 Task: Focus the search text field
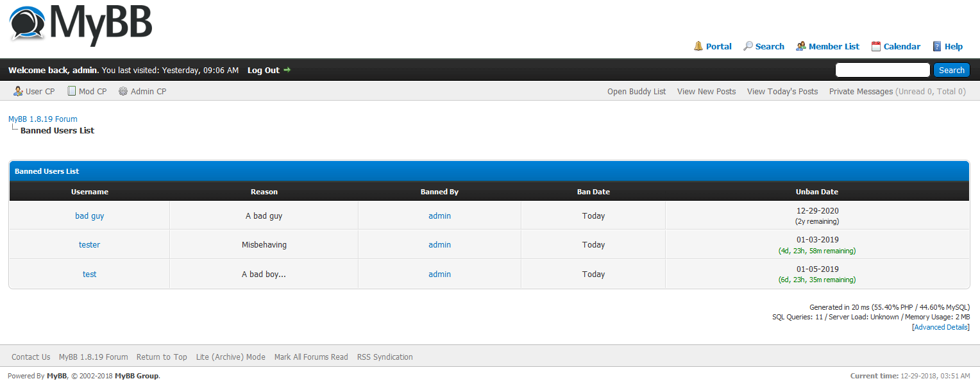tap(882, 70)
